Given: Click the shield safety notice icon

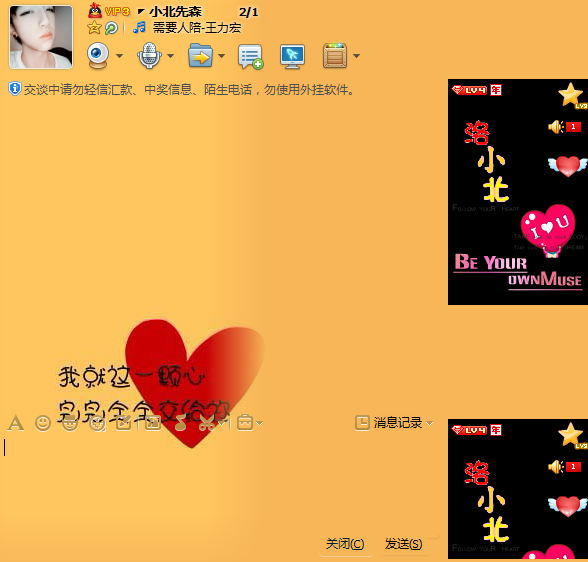Looking at the screenshot, I should (x=15, y=89).
